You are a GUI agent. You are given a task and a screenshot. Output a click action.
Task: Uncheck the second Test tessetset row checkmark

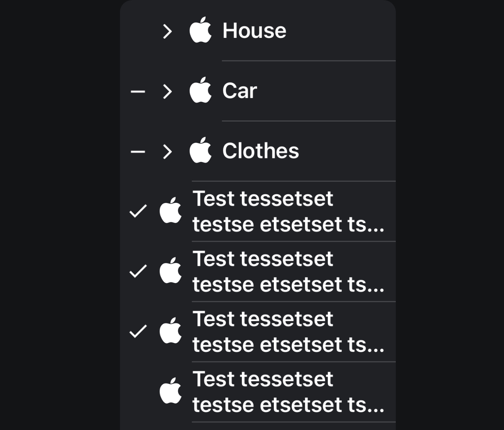138,271
